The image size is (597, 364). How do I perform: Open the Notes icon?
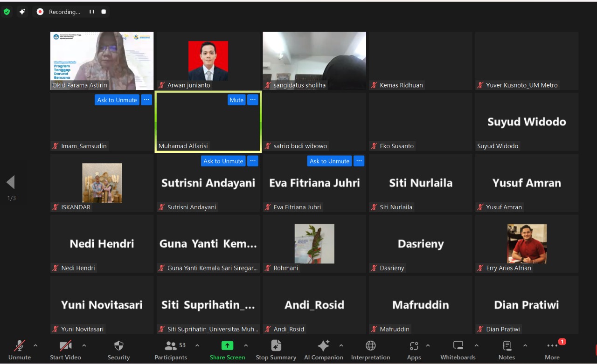pyautogui.click(x=507, y=345)
